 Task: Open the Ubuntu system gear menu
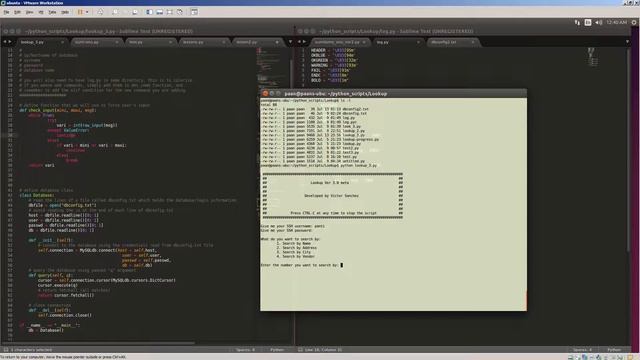(634, 22)
